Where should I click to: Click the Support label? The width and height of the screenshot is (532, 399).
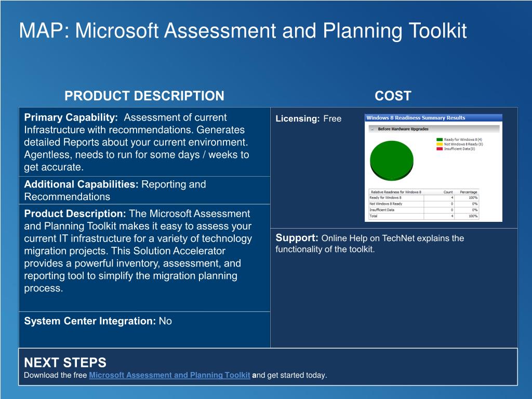297,238
